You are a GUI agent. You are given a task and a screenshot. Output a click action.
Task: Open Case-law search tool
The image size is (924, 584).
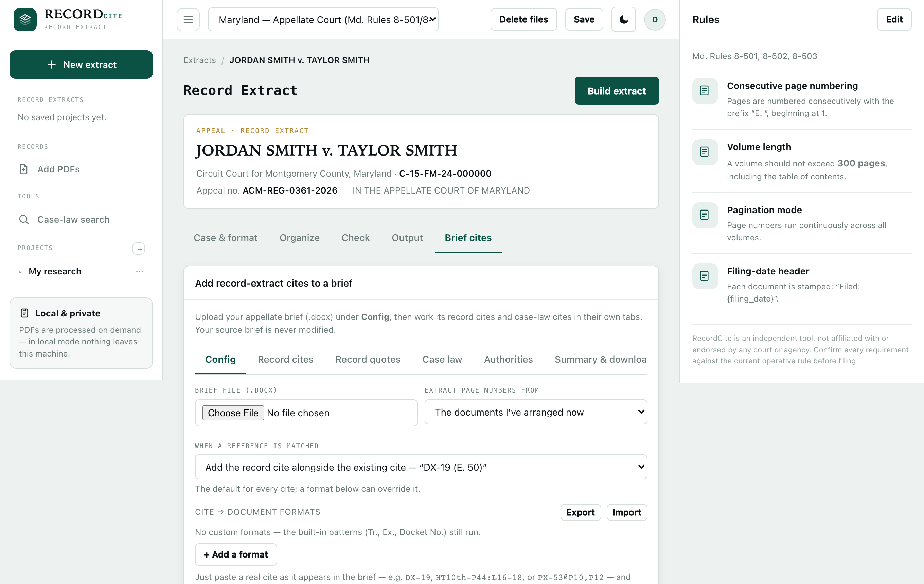click(73, 220)
